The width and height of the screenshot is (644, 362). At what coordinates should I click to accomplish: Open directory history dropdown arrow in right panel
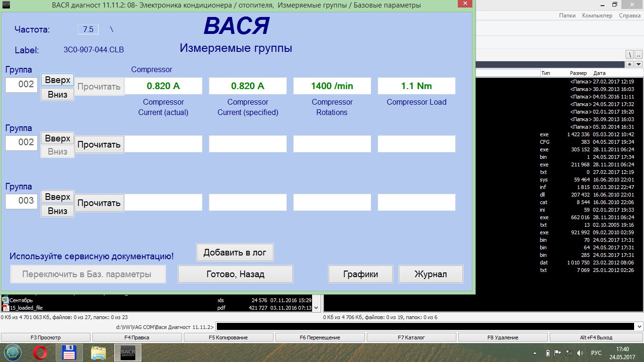point(639,64)
